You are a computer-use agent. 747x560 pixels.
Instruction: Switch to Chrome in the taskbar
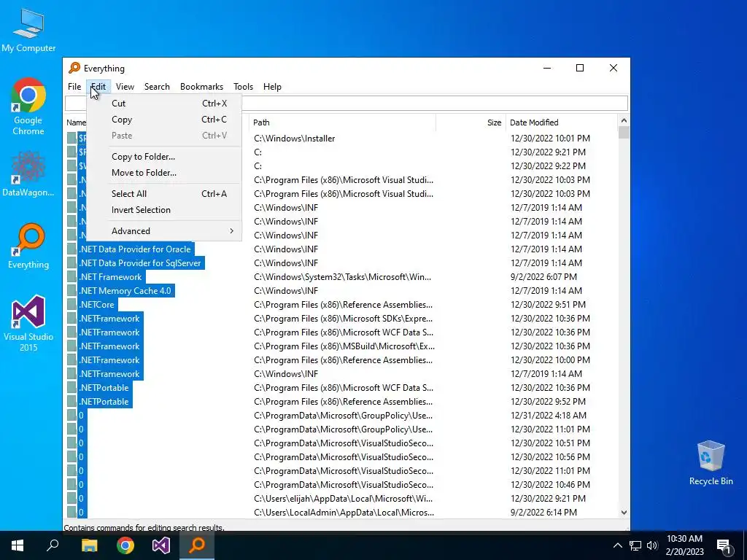tap(125, 545)
